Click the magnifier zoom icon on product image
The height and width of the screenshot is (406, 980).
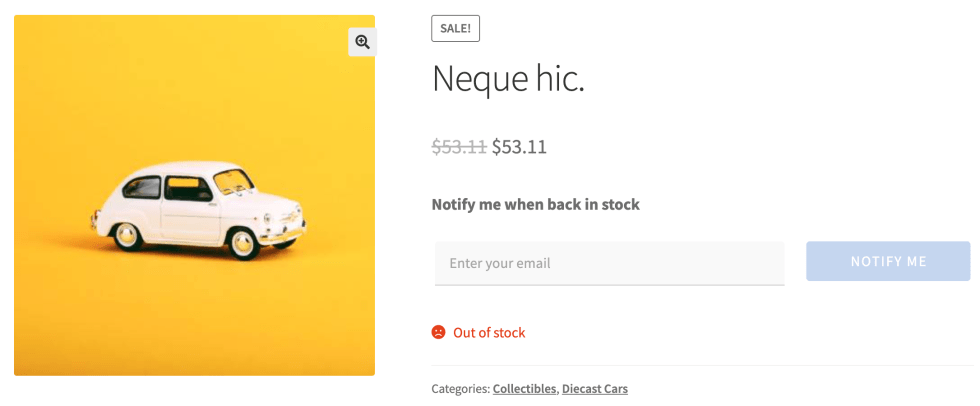click(362, 42)
